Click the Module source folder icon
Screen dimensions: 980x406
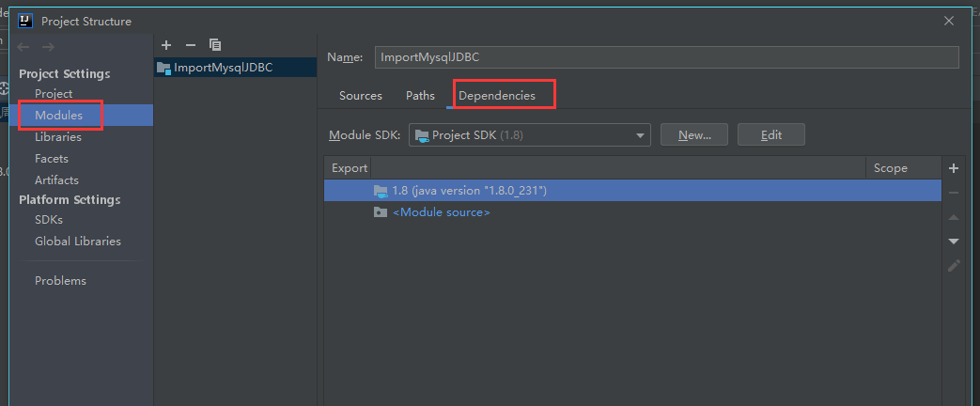(381, 212)
